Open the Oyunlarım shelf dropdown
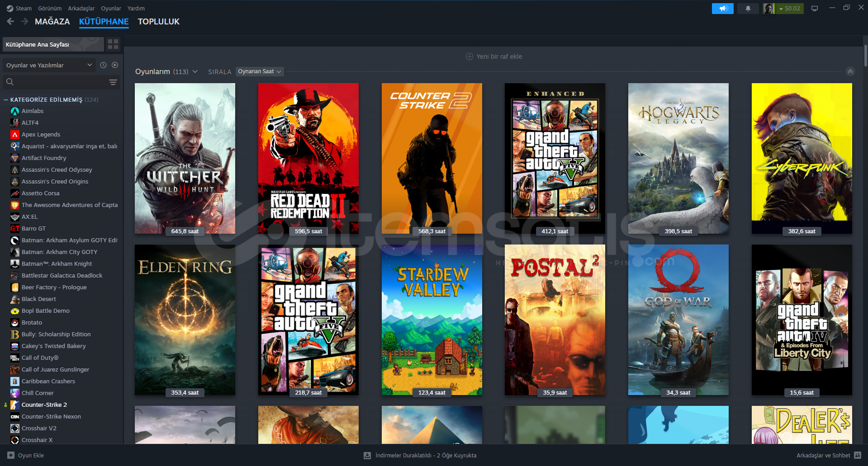This screenshot has height=466, width=868. pyautogui.click(x=195, y=71)
